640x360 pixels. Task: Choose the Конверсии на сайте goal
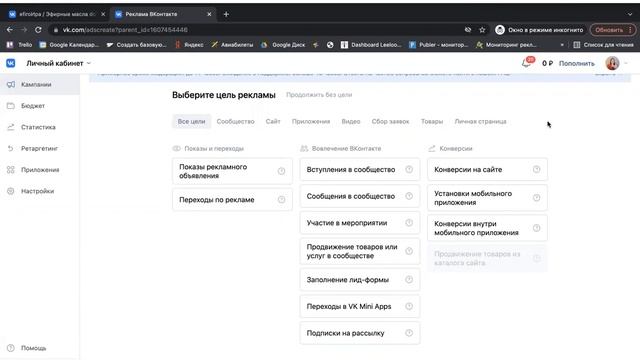(487, 169)
